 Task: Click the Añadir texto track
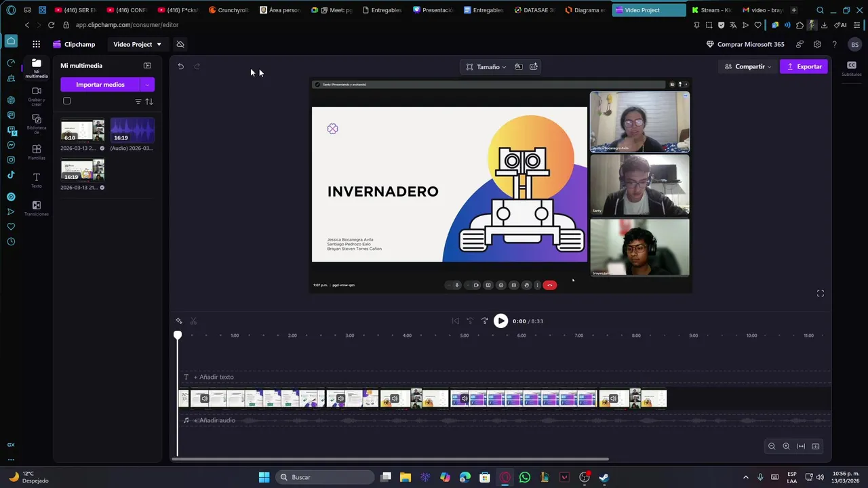coord(505,377)
